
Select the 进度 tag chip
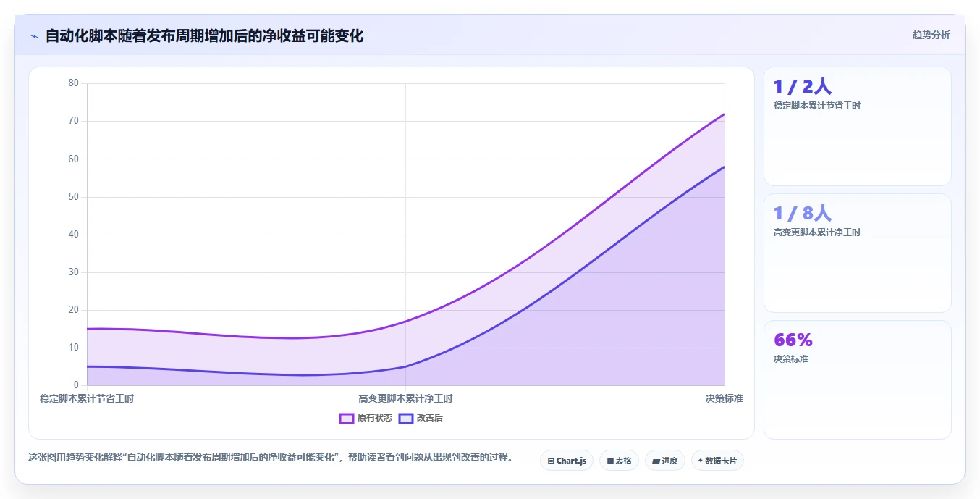664,461
